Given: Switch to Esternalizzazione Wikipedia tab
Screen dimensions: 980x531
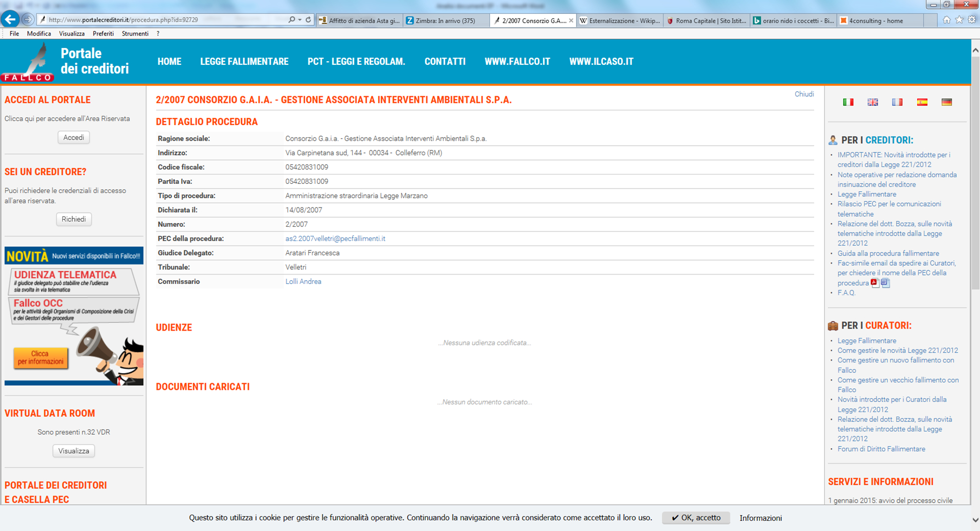Looking at the screenshot, I should tap(620, 21).
